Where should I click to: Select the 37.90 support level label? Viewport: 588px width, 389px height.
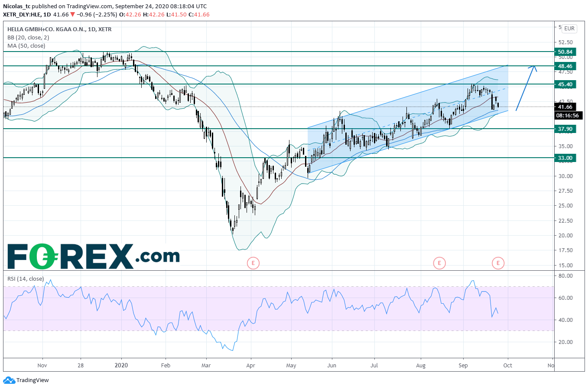pyautogui.click(x=565, y=129)
